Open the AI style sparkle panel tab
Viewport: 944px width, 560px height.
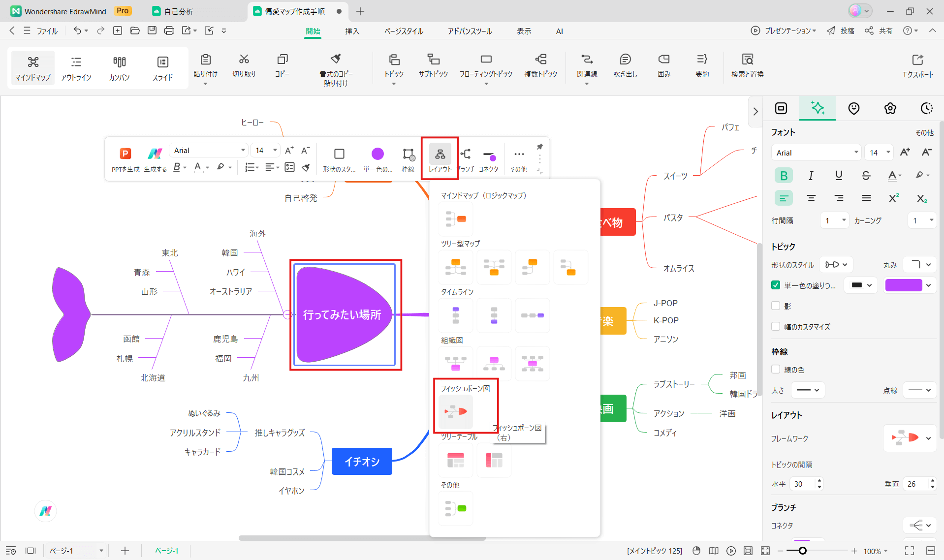tap(818, 108)
